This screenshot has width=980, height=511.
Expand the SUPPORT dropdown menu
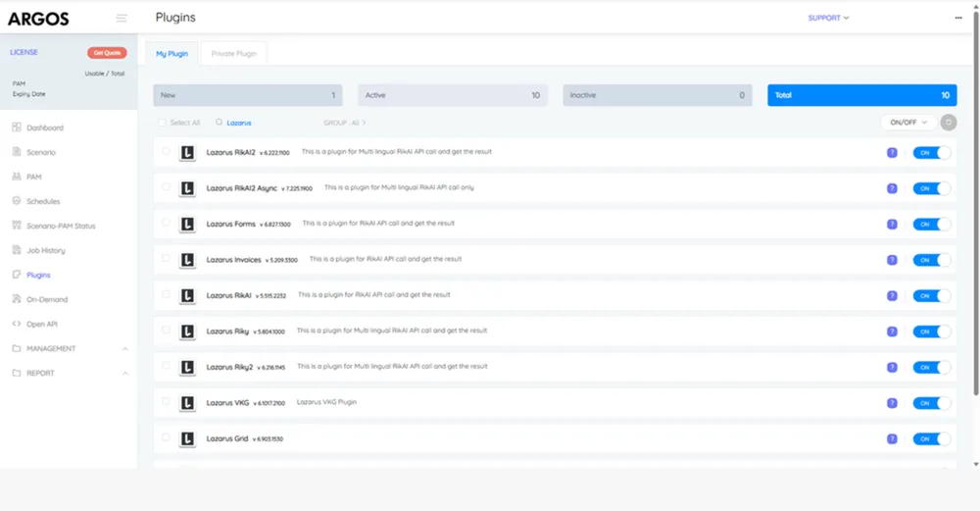(828, 18)
